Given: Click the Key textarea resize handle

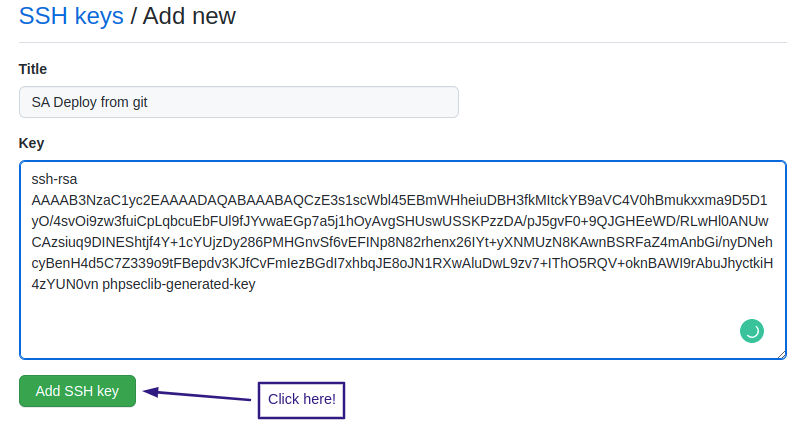Looking at the screenshot, I should [781, 353].
